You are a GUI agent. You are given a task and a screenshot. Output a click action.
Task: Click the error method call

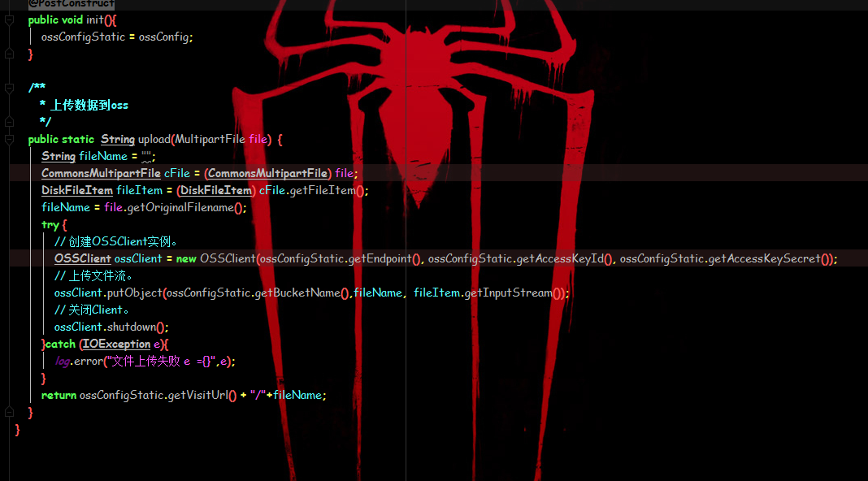tap(89, 362)
